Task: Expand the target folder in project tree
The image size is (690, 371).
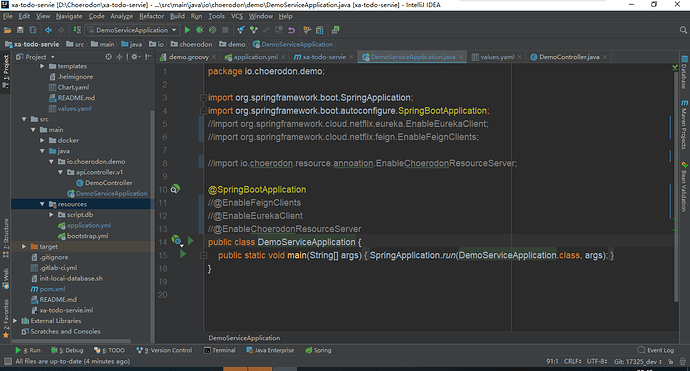Action: (24, 246)
